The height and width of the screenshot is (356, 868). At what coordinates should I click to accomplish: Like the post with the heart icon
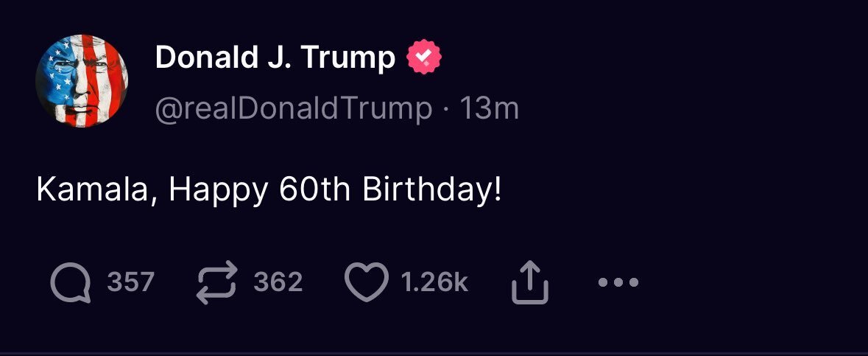[366, 284]
